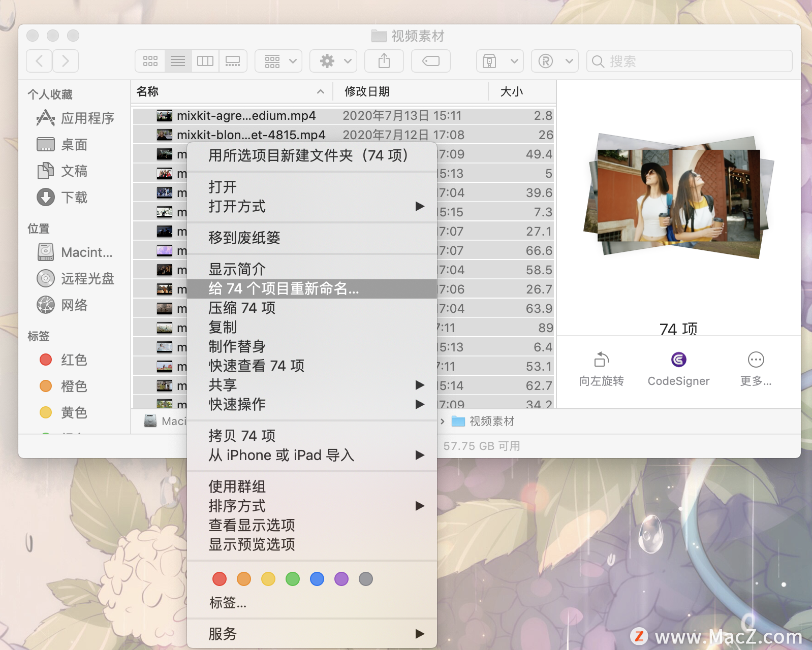
Task: Sort by the 大小 column header
Action: click(x=522, y=91)
